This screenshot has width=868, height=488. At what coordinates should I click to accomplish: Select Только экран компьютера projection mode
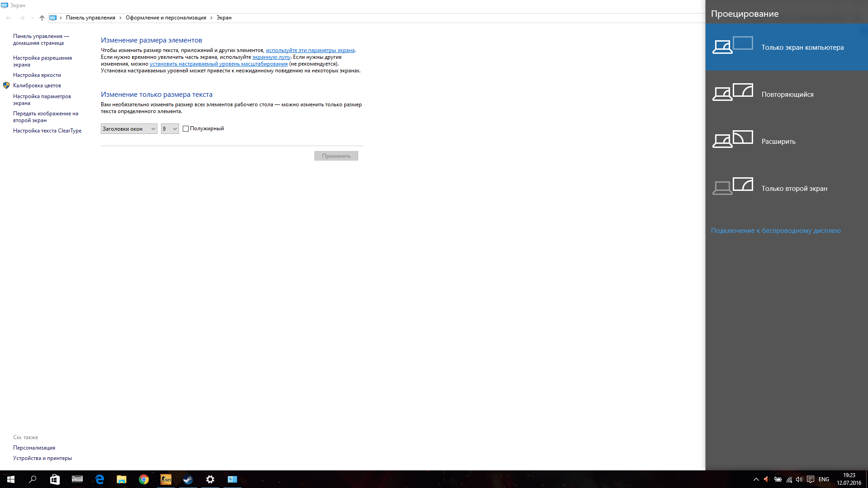click(x=787, y=47)
